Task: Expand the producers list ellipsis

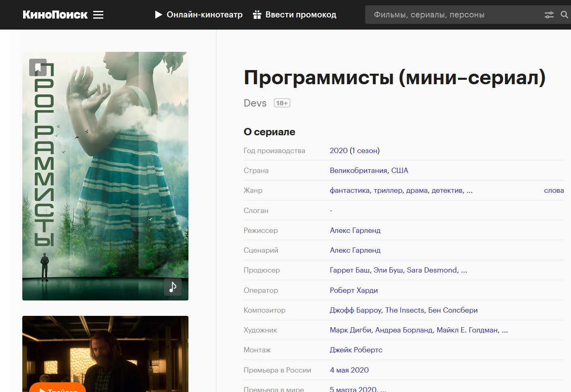Action: 464,271
